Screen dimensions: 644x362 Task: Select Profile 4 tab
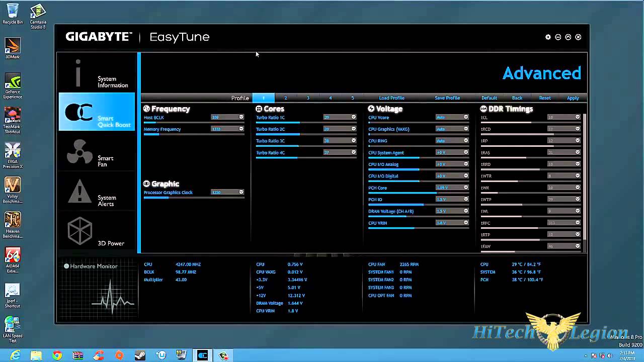click(330, 98)
